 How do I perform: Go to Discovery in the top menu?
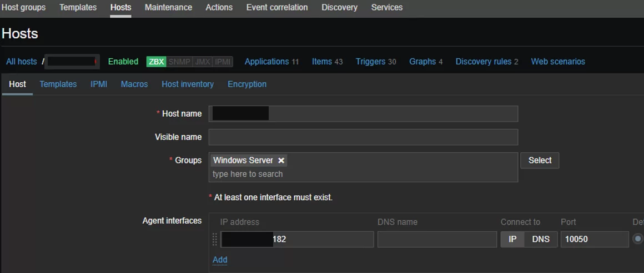[339, 8]
